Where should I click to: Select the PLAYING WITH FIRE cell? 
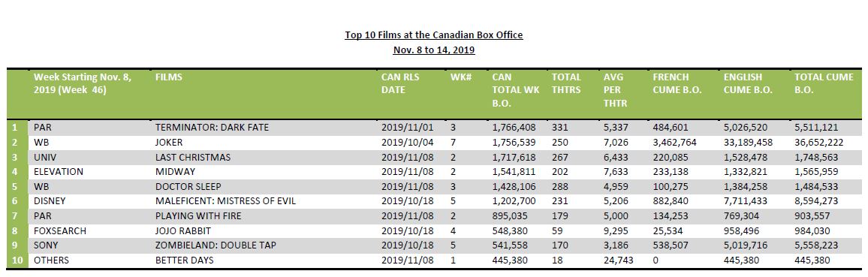(199, 217)
